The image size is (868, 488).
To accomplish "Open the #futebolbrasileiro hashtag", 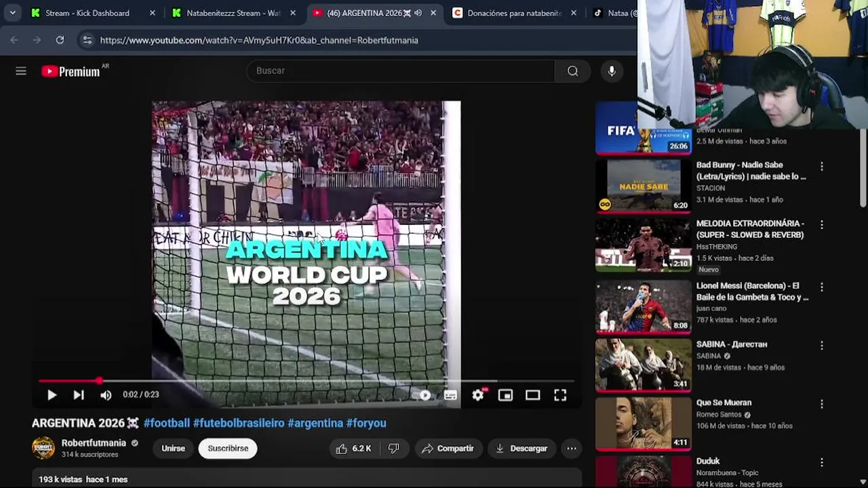I will tap(239, 423).
